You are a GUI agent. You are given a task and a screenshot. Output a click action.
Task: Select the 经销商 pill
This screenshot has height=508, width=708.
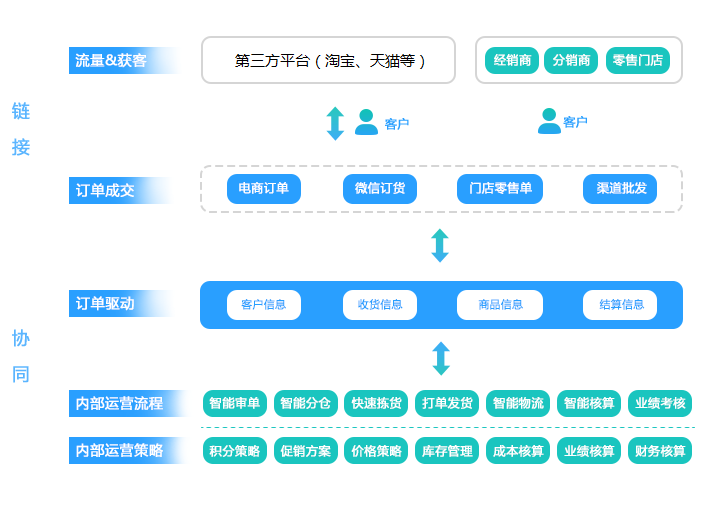pos(512,60)
